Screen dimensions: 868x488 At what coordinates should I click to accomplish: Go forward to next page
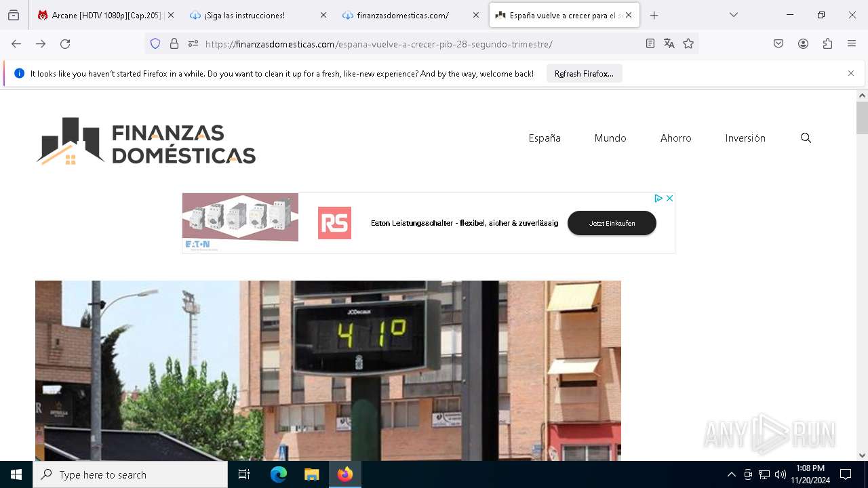click(41, 43)
